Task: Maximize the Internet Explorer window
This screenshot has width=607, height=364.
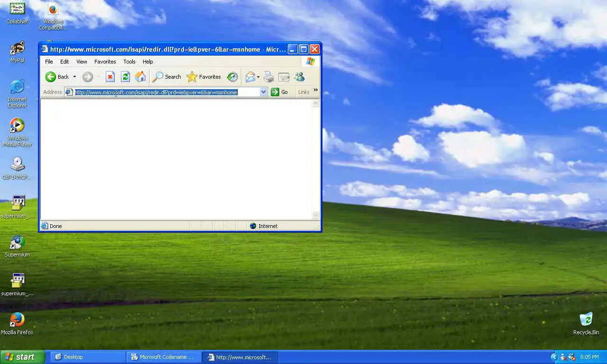Action: point(303,49)
